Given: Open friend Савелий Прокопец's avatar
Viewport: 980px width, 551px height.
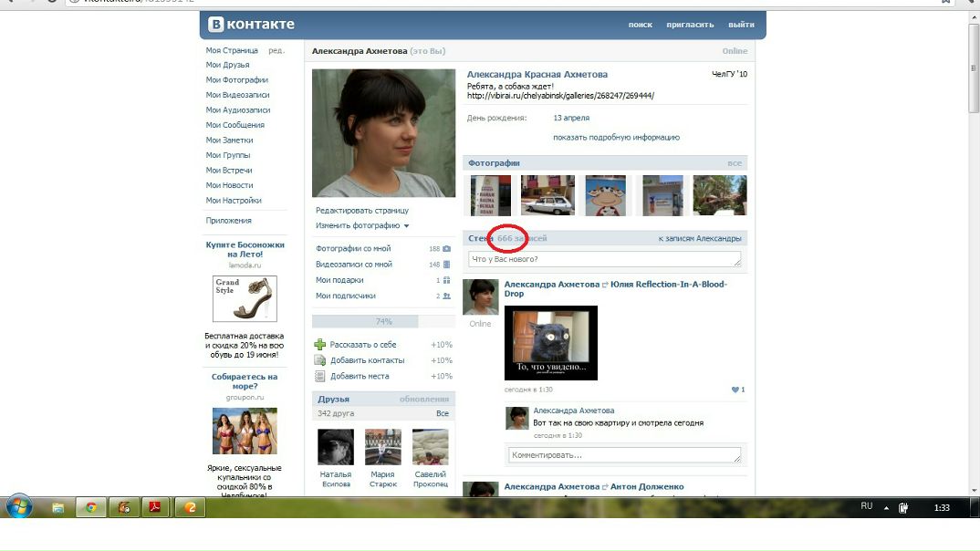Looking at the screenshot, I should [x=430, y=447].
